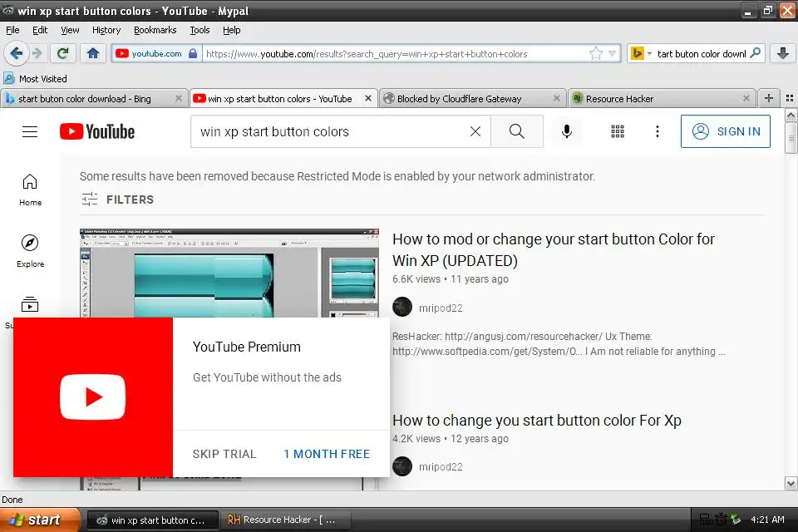The width and height of the screenshot is (798, 532).
Task: Open mripod22 channel under the 4.2K views video
Action: [x=441, y=467]
